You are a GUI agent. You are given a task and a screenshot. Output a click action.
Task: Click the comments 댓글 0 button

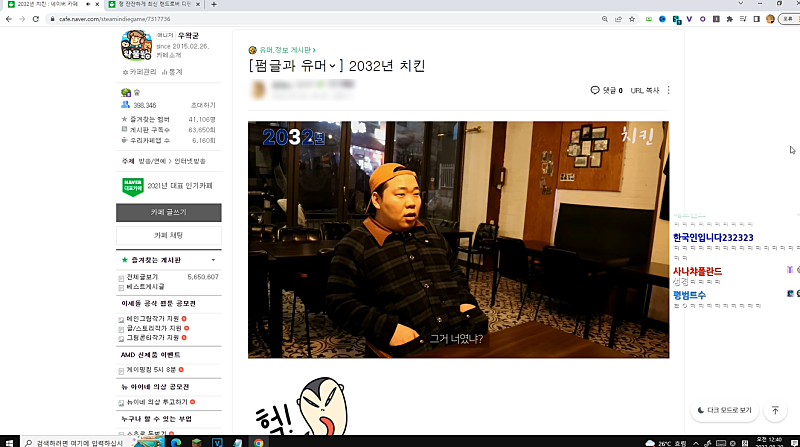pos(607,90)
